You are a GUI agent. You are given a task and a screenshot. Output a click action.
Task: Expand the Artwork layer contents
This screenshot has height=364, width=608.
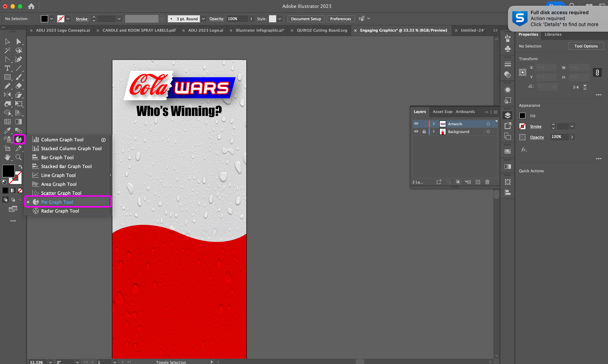click(x=434, y=124)
